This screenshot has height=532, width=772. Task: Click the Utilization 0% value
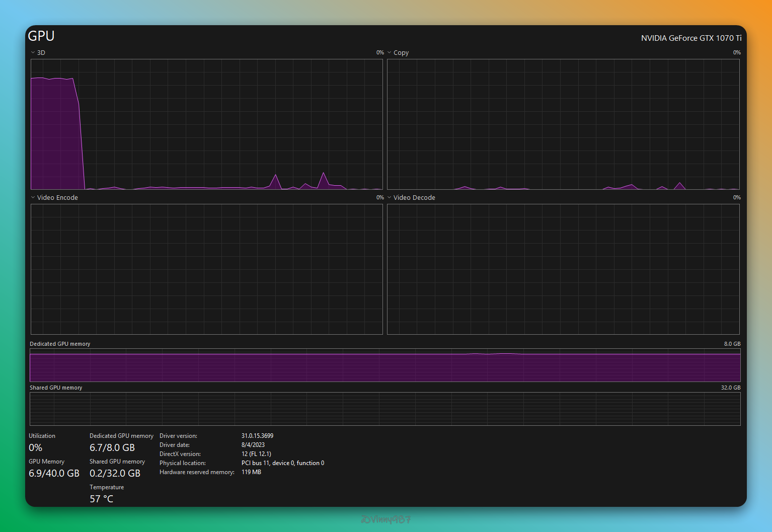tap(36, 447)
